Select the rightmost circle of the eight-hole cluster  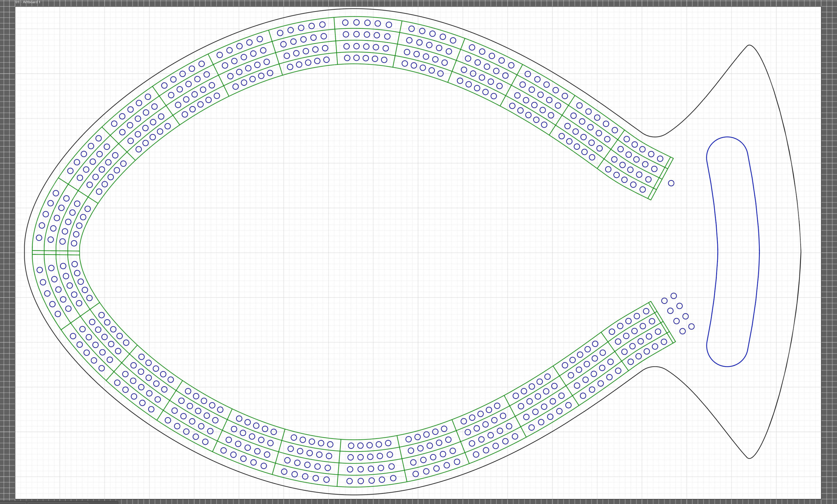[x=691, y=327]
